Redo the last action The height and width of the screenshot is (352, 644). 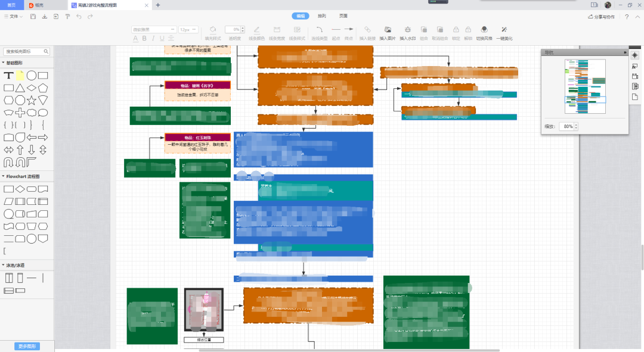(x=91, y=17)
